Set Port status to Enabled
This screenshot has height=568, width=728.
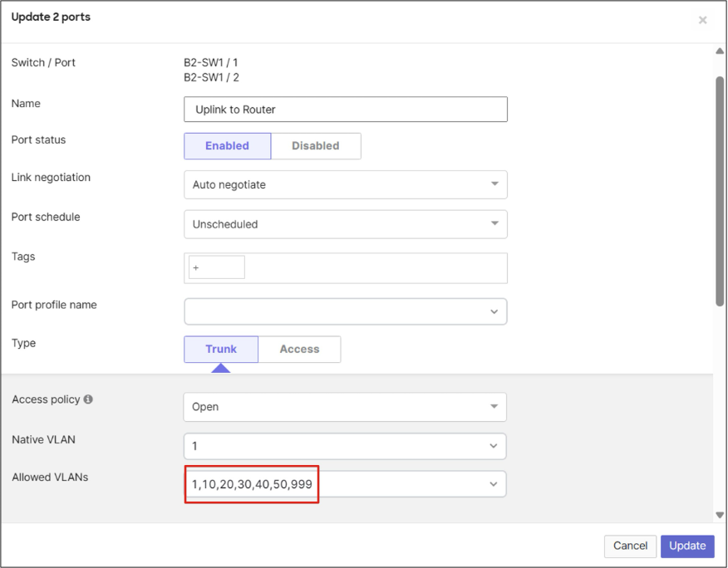tap(227, 145)
